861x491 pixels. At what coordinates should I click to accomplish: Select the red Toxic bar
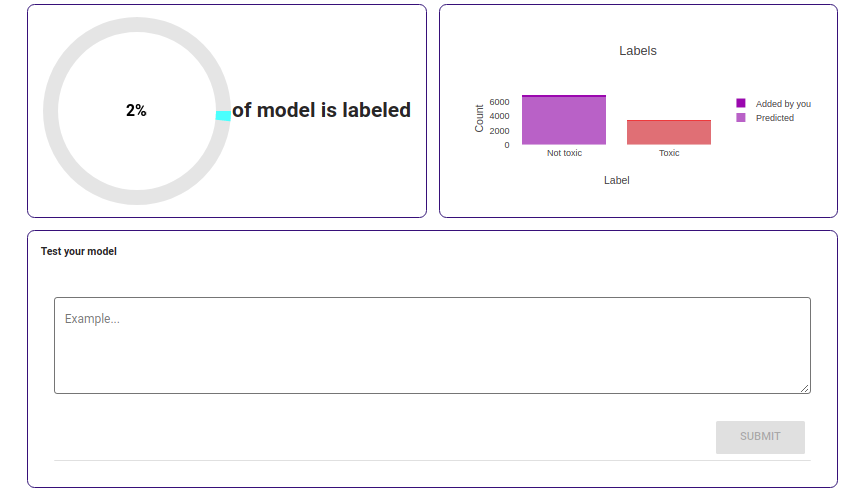click(668, 133)
